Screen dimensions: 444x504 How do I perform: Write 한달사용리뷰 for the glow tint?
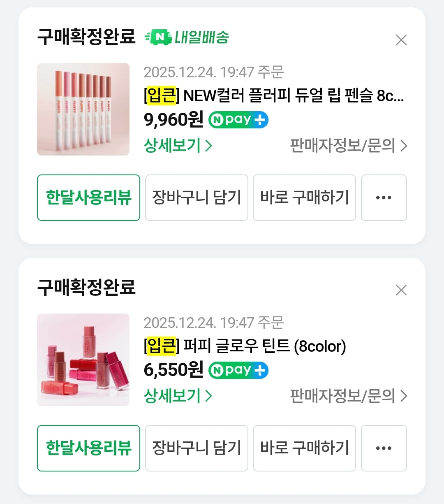click(x=88, y=448)
